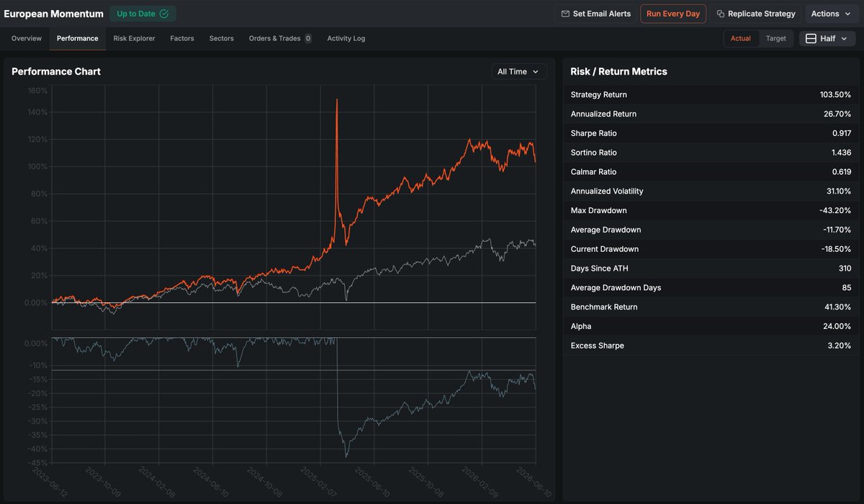Expand the All Time range dropdown

coord(518,72)
